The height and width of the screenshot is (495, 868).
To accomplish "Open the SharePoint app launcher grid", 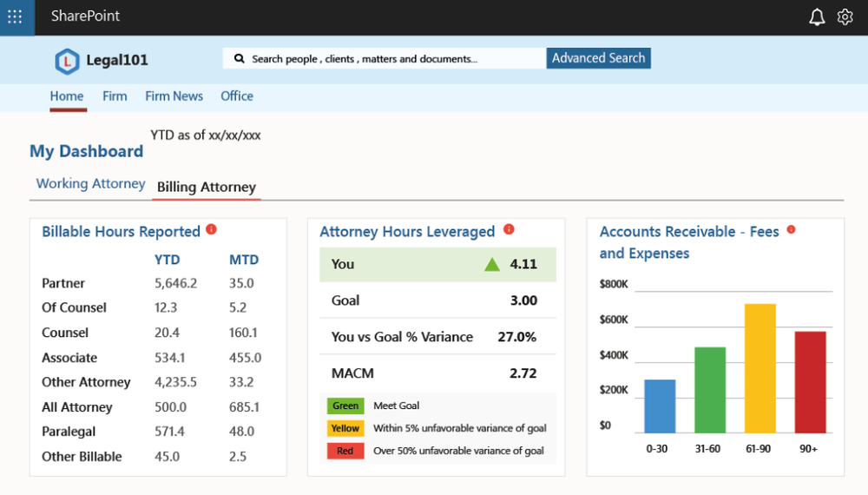I will 16,16.
